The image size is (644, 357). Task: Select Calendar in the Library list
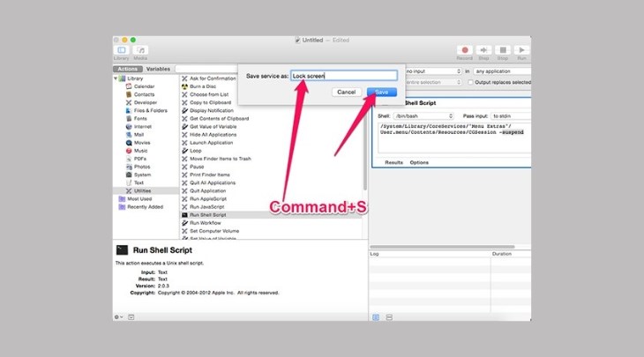pyautogui.click(x=146, y=86)
